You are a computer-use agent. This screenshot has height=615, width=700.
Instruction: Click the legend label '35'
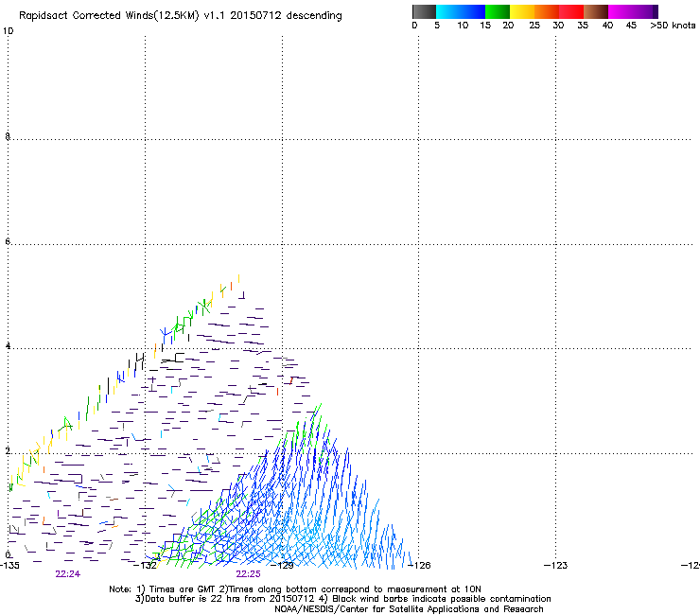(x=583, y=25)
